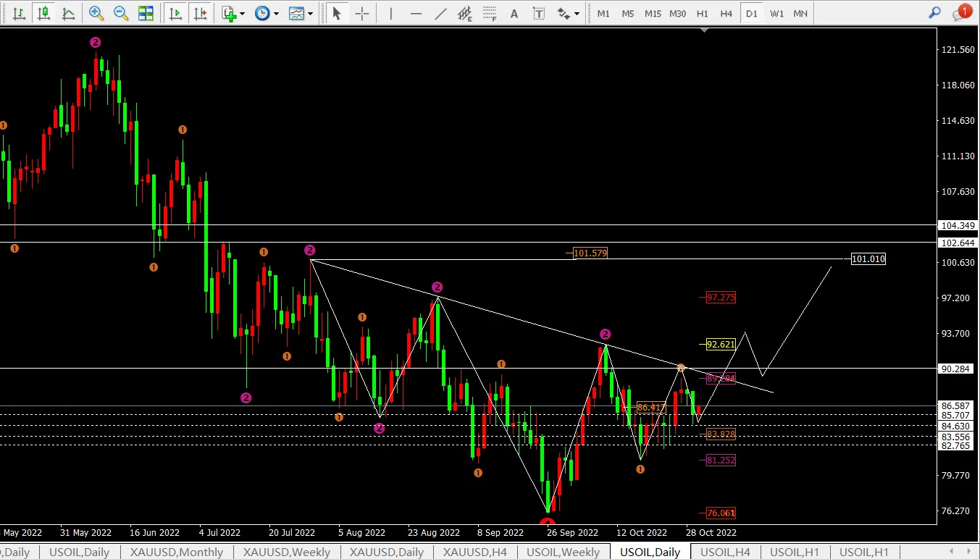Open chat notifications with red badge

click(962, 12)
